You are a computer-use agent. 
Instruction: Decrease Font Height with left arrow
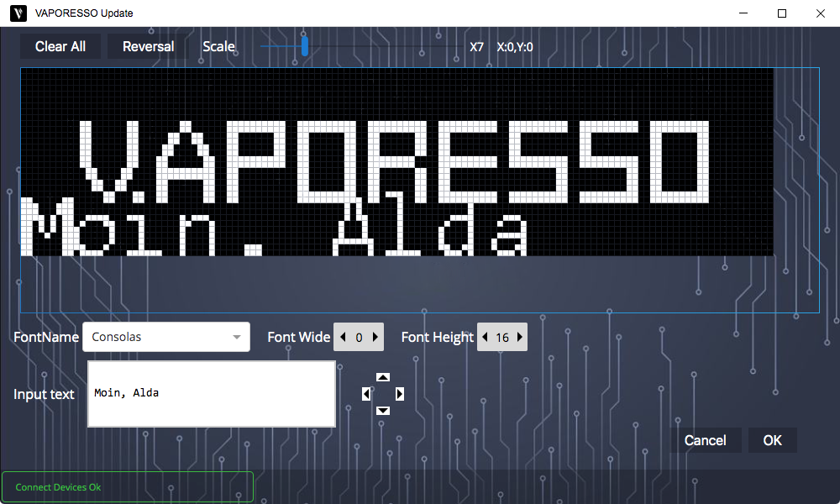click(x=486, y=337)
